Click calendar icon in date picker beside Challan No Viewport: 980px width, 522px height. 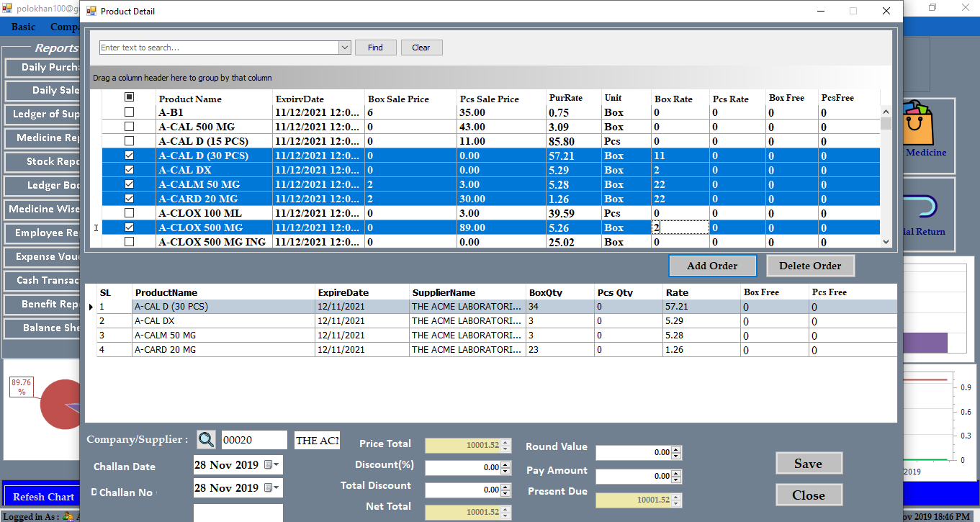pyautogui.click(x=269, y=488)
